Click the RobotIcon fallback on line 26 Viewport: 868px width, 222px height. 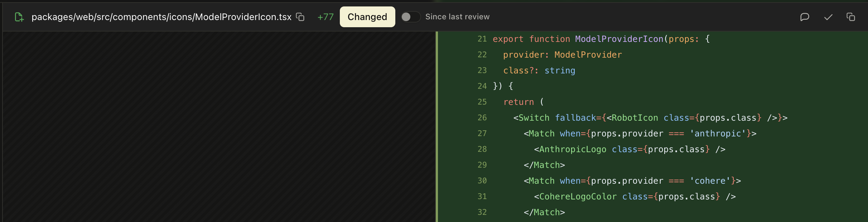point(635,118)
